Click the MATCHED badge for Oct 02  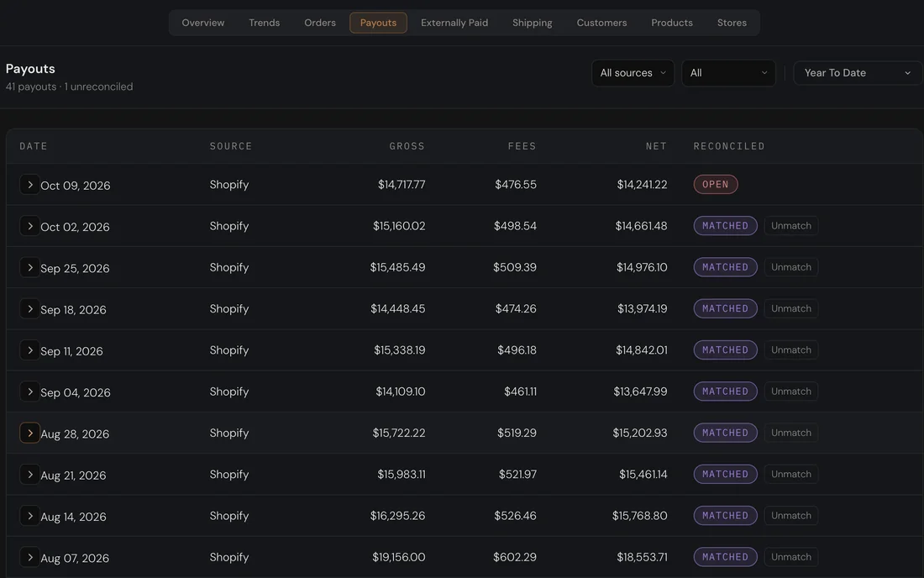726,226
